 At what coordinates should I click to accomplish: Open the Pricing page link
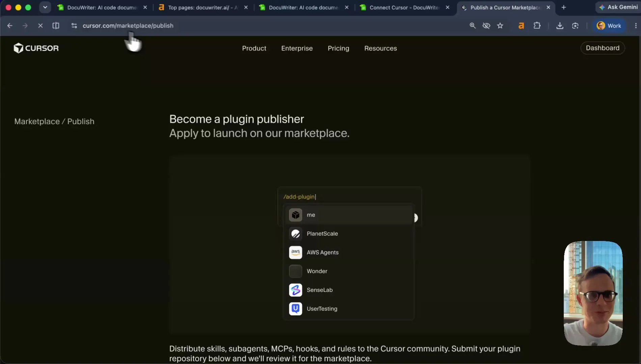[x=338, y=48]
